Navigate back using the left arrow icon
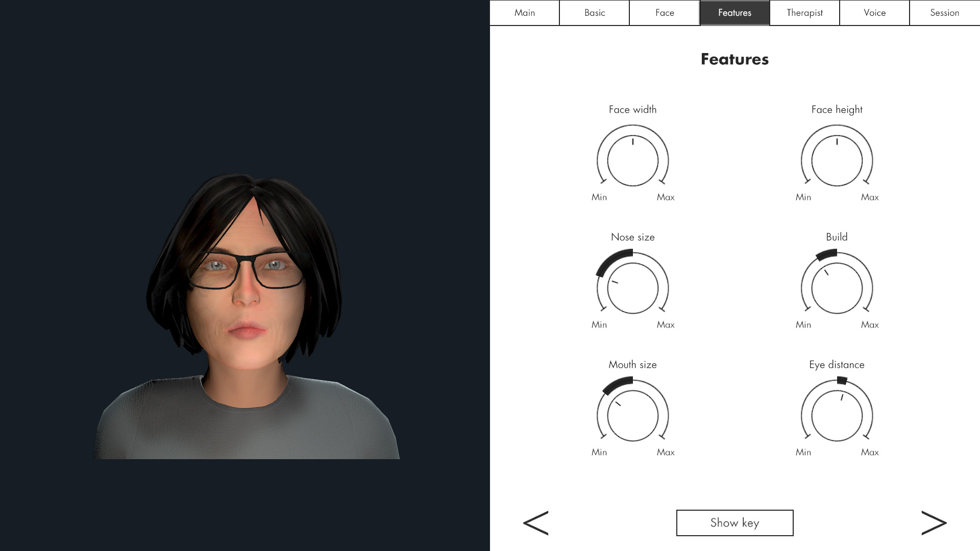The height and width of the screenshot is (551, 980). tap(535, 522)
